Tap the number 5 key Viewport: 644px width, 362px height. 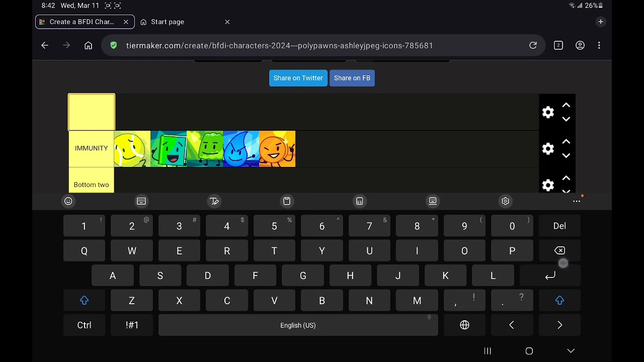274,226
